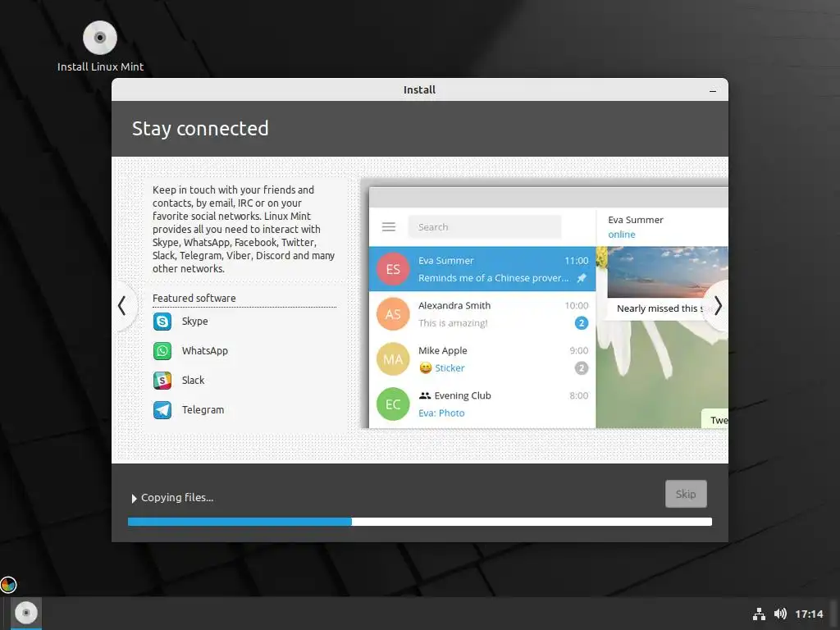Click the Skip button
The height and width of the screenshot is (630, 840).
coord(686,494)
